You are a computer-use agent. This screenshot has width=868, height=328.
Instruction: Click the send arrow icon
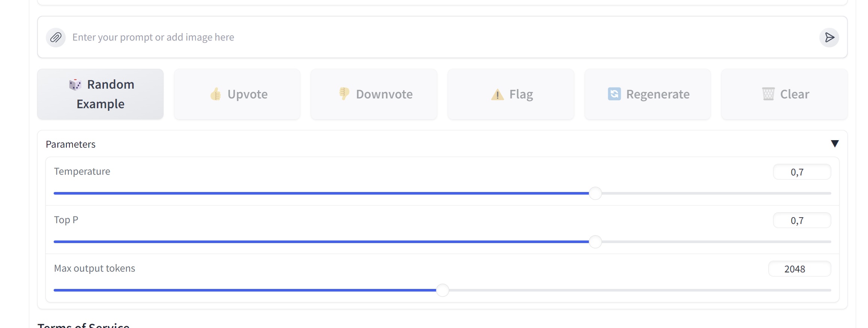pos(829,38)
